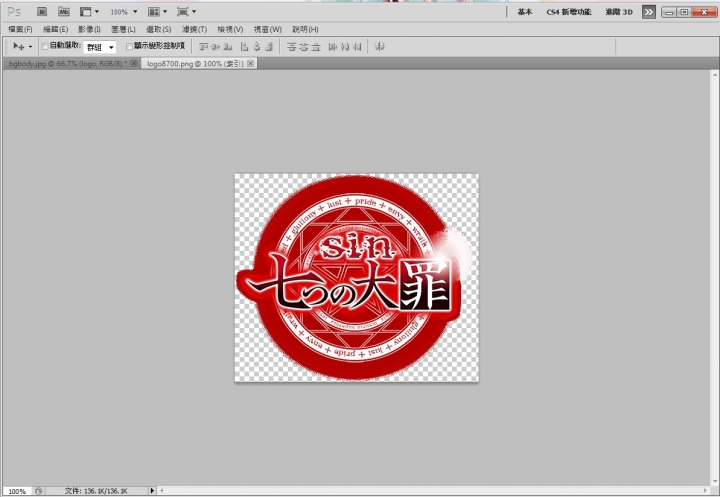The image size is (720, 497).
Task: Click align vertical centers icon
Action: click(215, 46)
